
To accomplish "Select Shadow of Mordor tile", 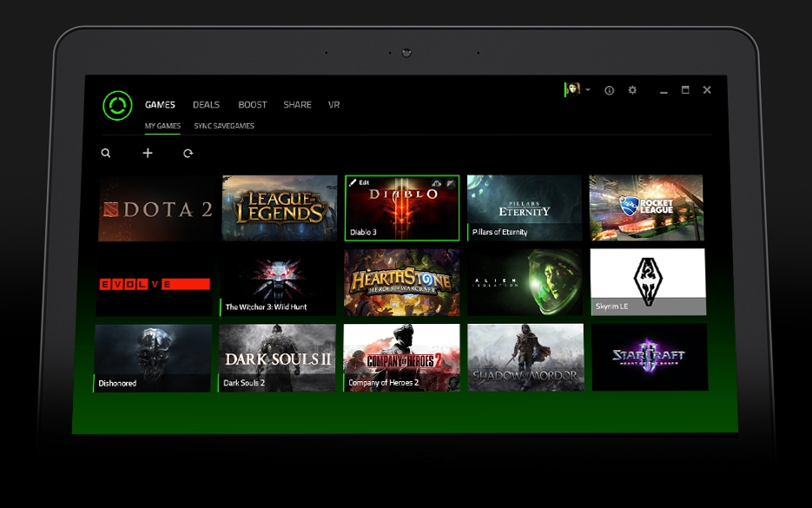I will (525, 357).
